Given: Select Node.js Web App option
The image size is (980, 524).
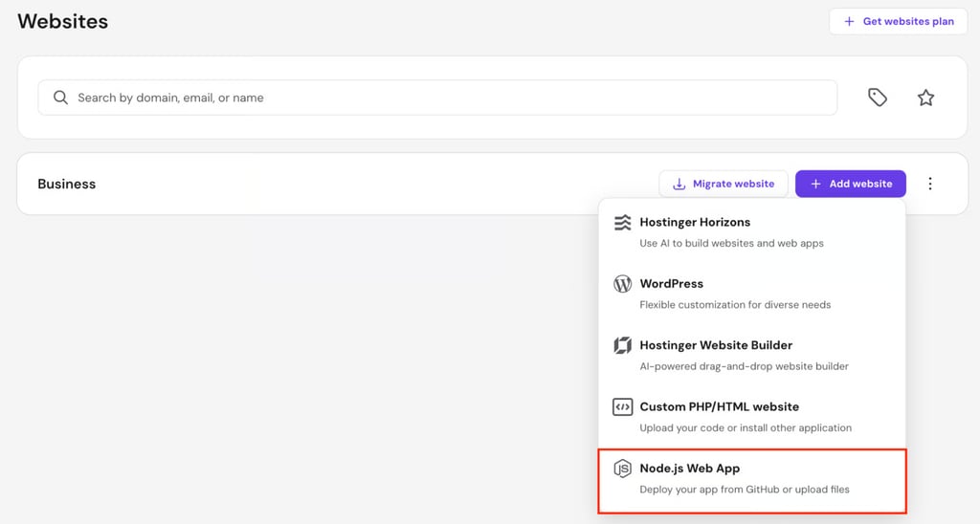Looking at the screenshot, I should pos(752,481).
